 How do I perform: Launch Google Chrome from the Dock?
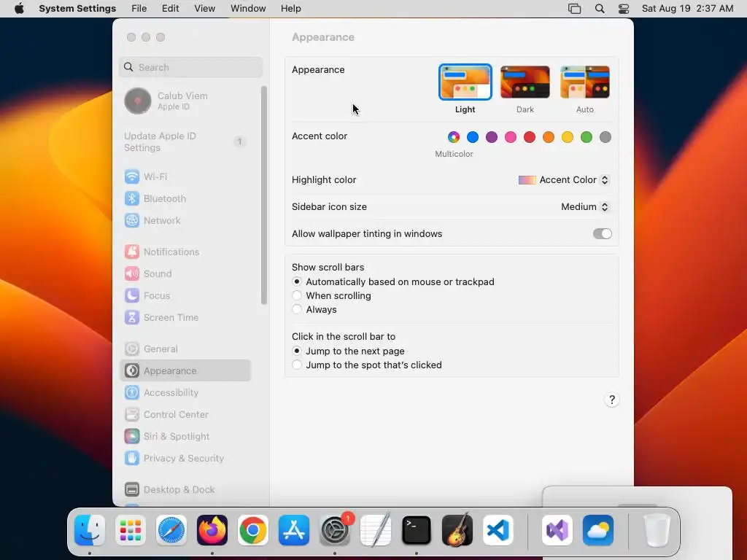tap(253, 530)
